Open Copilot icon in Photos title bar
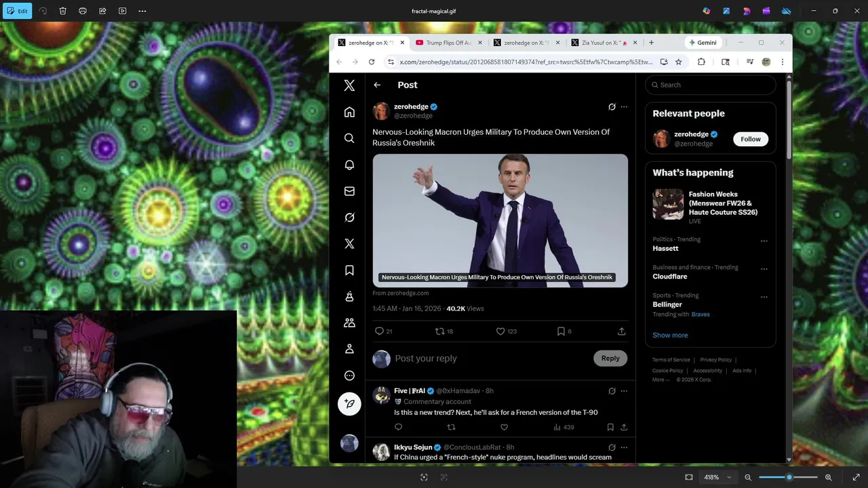This screenshot has width=868, height=488. coord(707,11)
